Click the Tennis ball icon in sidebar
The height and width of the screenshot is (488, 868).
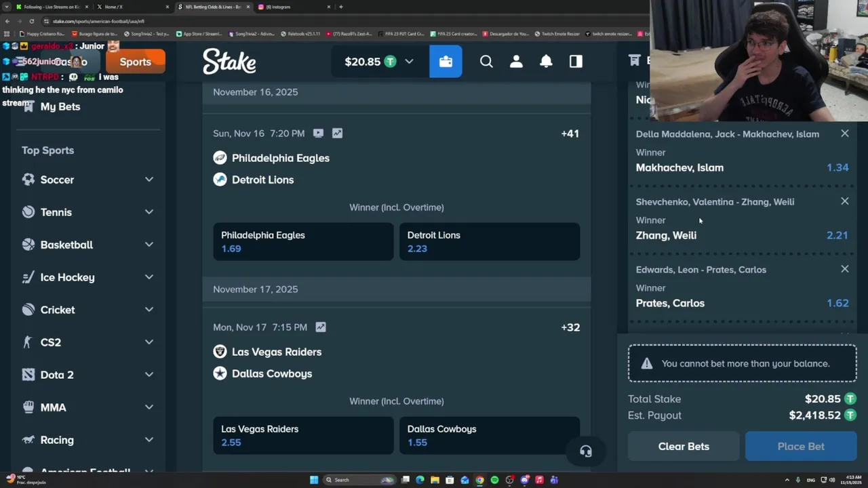tap(28, 212)
